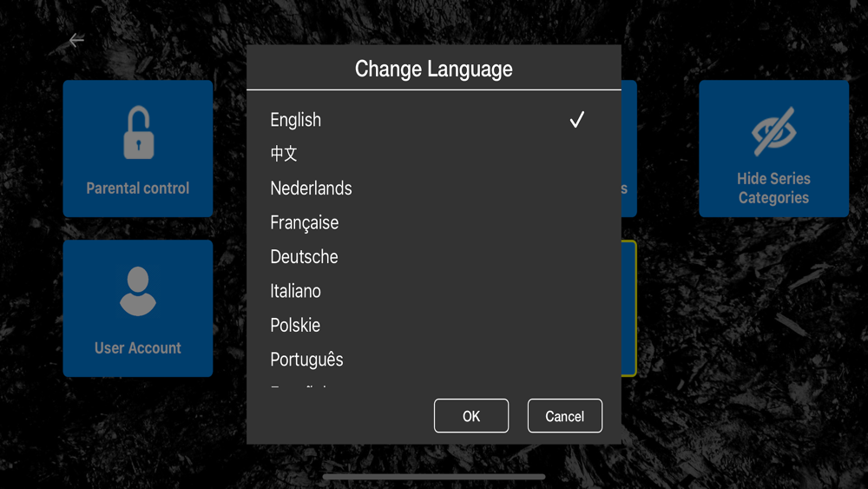Open Hide Series Categories tile
Viewport: 868px width, 489px height.
tap(774, 149)
